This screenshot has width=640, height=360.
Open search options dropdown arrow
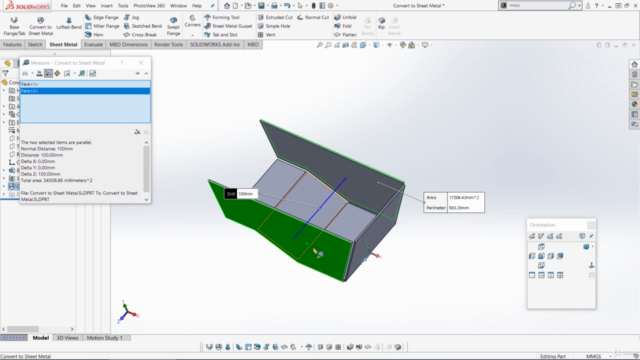tap(579, 6)
